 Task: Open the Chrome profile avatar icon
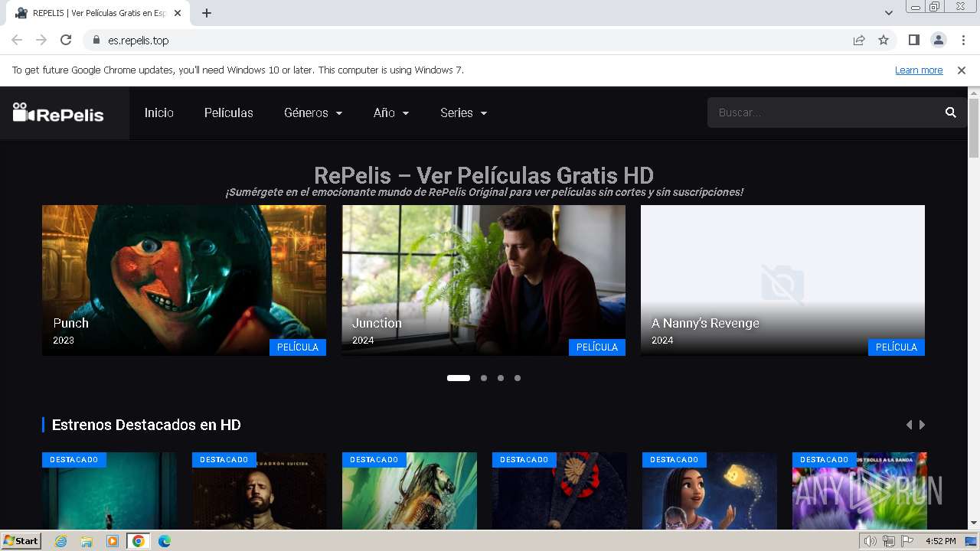click(938, 40)
